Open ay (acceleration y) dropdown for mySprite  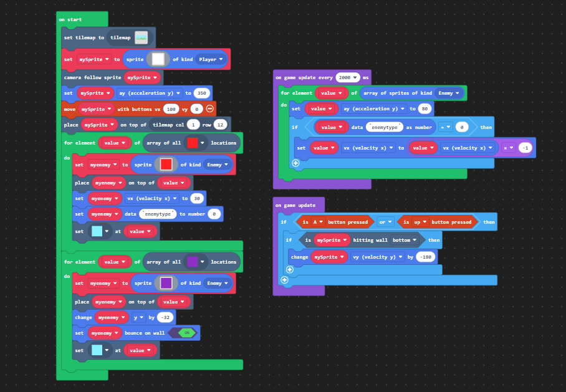(x=150, y=93)
